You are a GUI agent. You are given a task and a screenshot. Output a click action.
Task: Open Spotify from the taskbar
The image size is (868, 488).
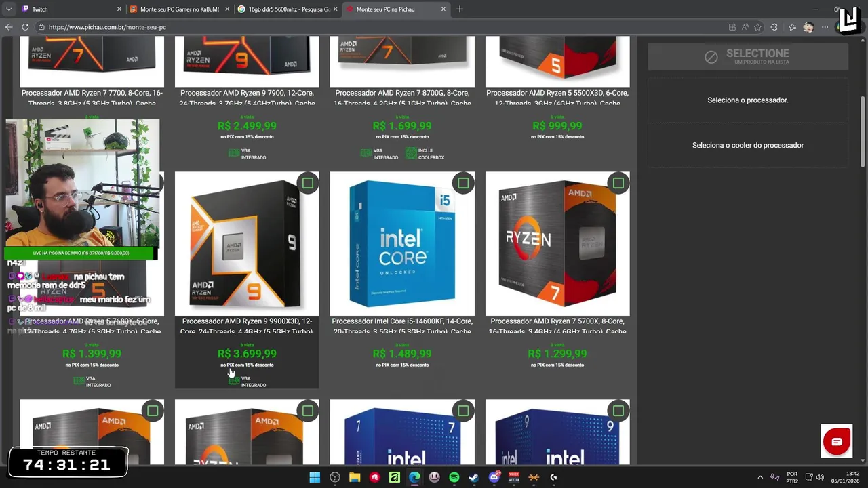454,477
